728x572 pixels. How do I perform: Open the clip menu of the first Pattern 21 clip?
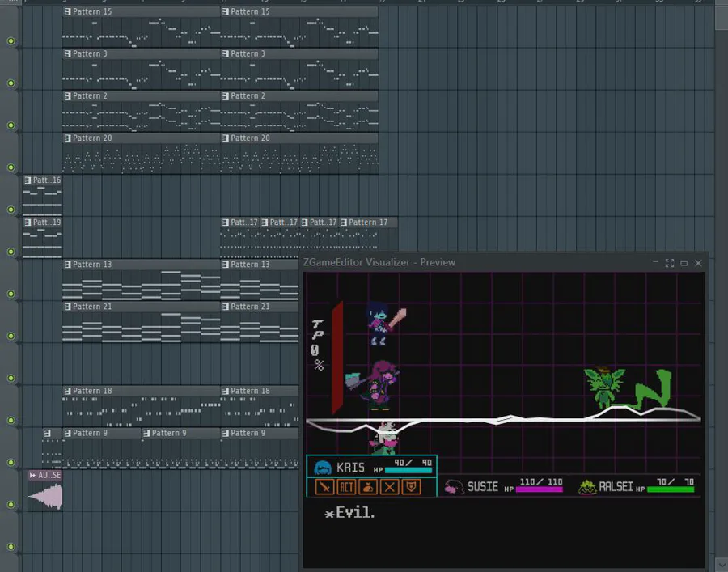click(x=67, y=307)
